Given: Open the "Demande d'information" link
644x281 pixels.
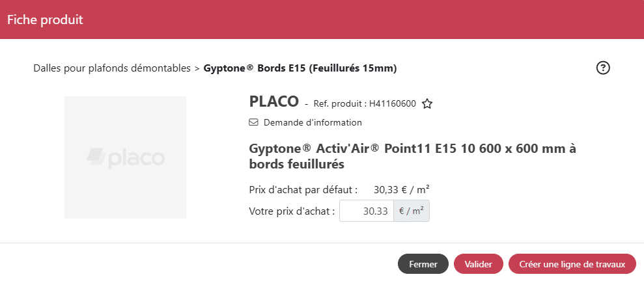Looking at the screenshot, I should [x=313, y=122].
